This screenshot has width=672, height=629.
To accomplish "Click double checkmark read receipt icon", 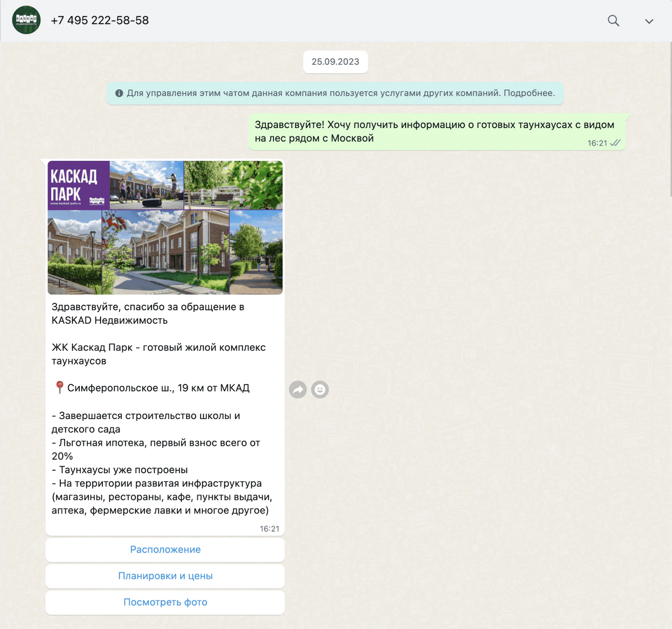I will [x=615, y=143].
